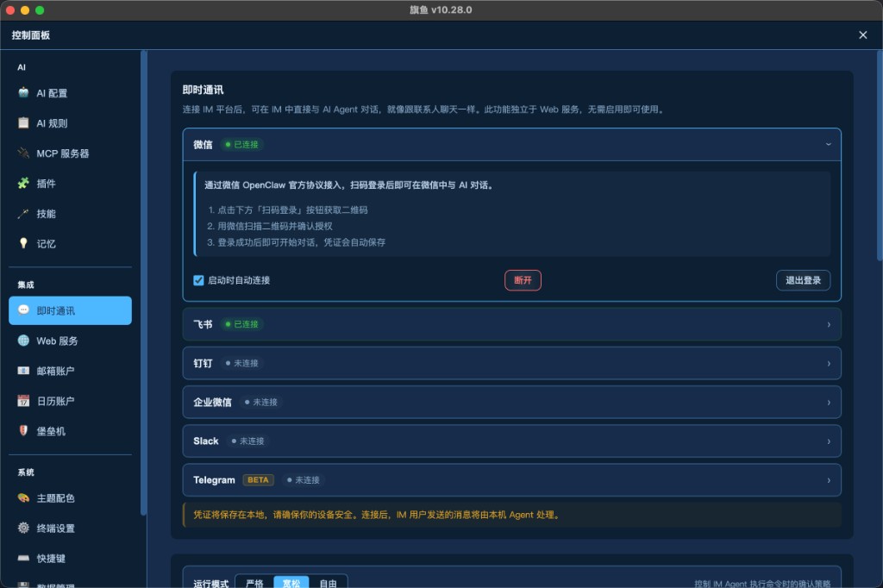
Task: Click the 断开 disconnect button
Action: point(523,279)
